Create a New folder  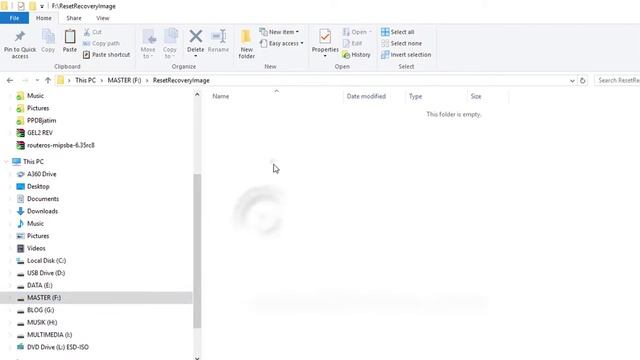pyautogui.click(x=246, y=44)
